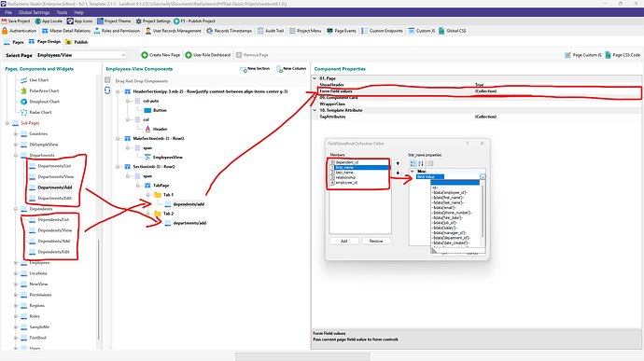Open the Select Page dropdown
The width and height of the screenshot is (644, 361).
(x=81, y=55)
